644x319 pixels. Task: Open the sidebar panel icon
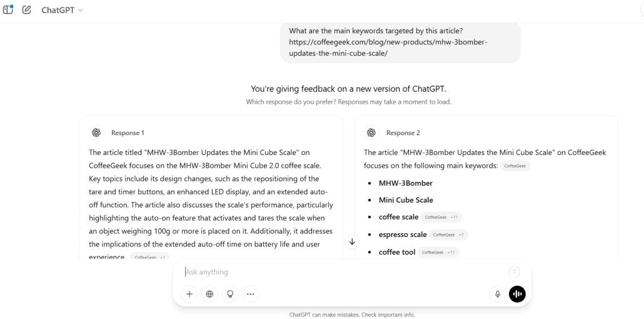point(8,9)
